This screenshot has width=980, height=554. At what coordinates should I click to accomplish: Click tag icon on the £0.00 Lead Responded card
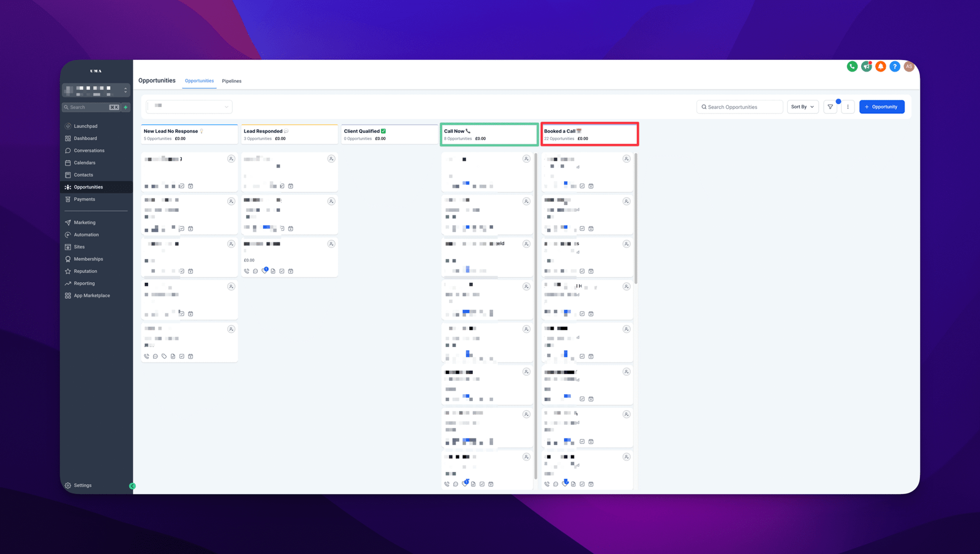click(x=265, y=271)
